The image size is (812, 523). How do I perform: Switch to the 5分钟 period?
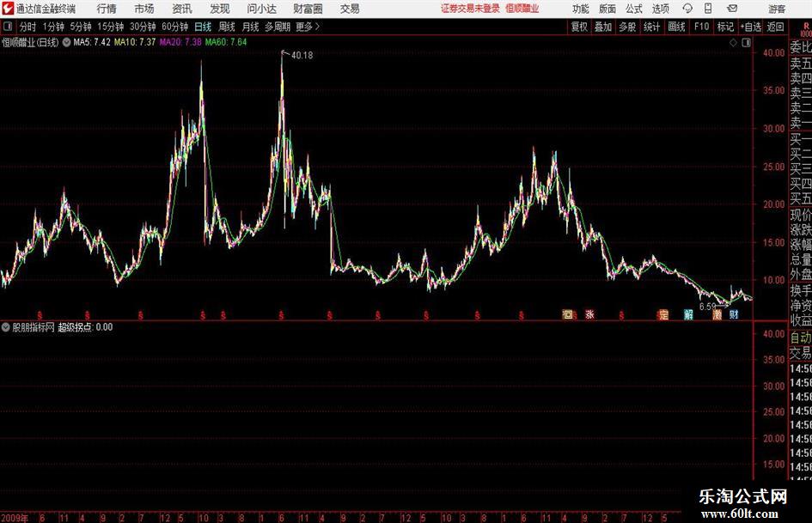[x=80, y=27]
